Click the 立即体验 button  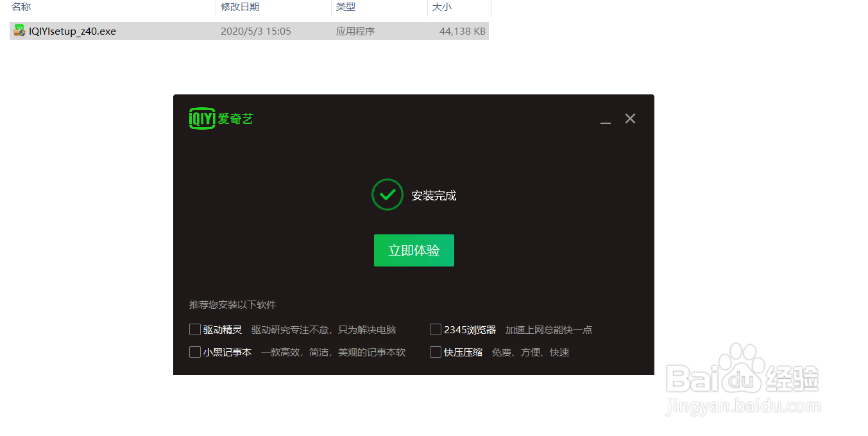pyautogui.click(x=414, y=250)
